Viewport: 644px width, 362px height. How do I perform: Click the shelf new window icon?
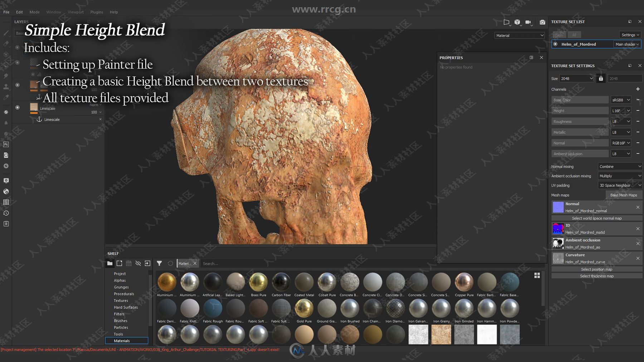coord(119,263)
